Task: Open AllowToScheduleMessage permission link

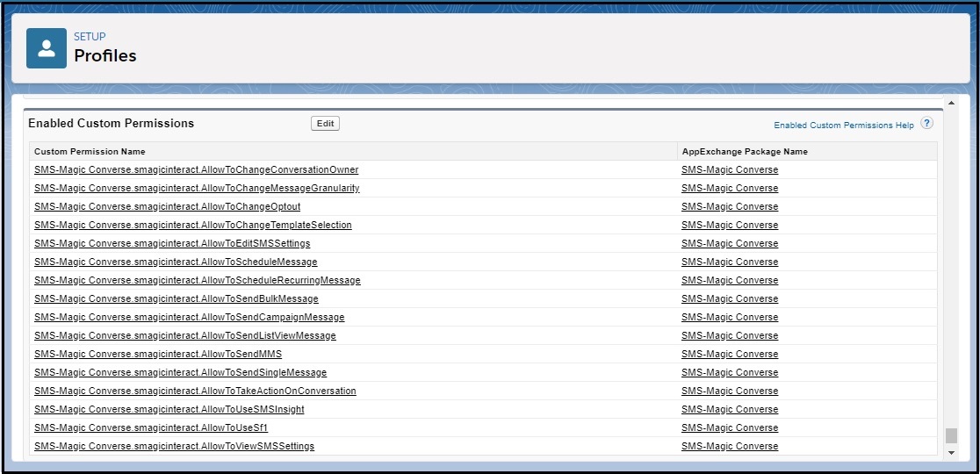Action: pos(176,262)
